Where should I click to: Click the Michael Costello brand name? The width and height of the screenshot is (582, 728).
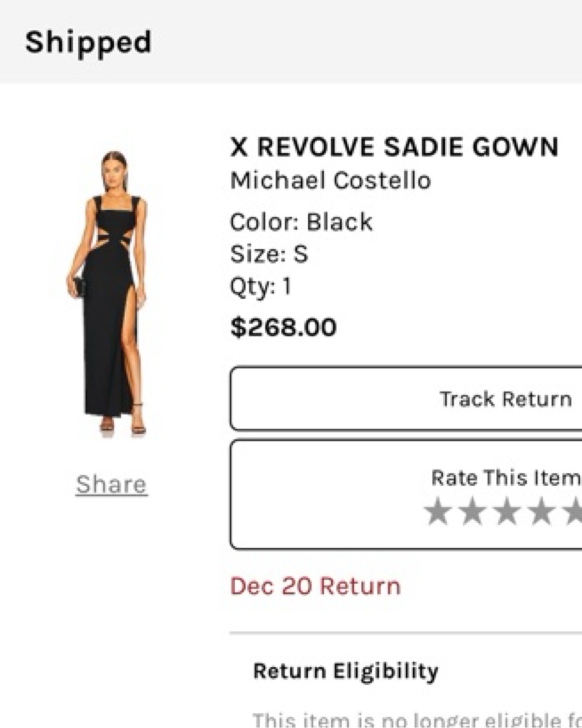click(330, 180)
